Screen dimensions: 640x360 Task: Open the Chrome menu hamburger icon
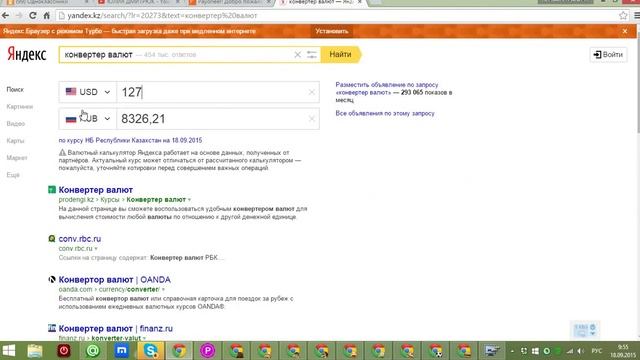click(x=636, y=16)
